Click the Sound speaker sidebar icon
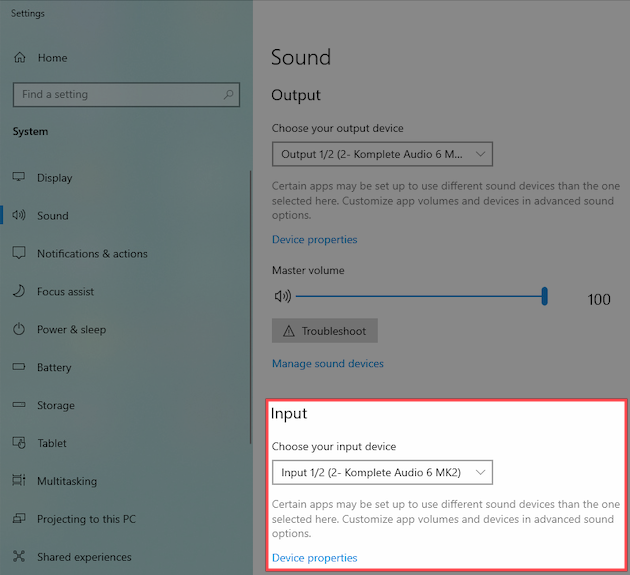Screen dimensions: 630x575 (19, 215)
